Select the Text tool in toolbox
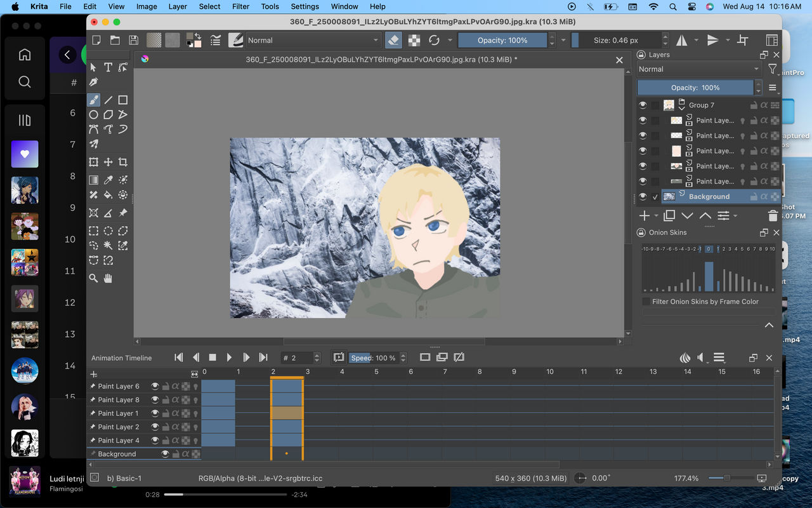 [108, 67]
